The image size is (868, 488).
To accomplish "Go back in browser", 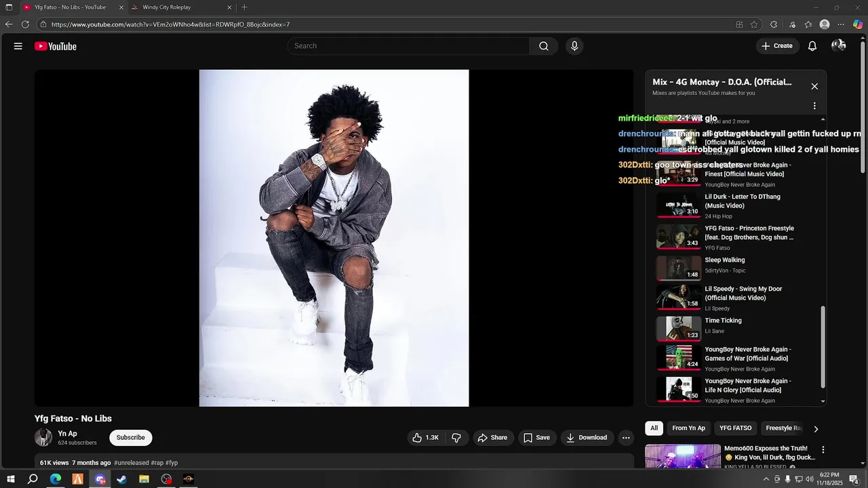I will point(9,24).
